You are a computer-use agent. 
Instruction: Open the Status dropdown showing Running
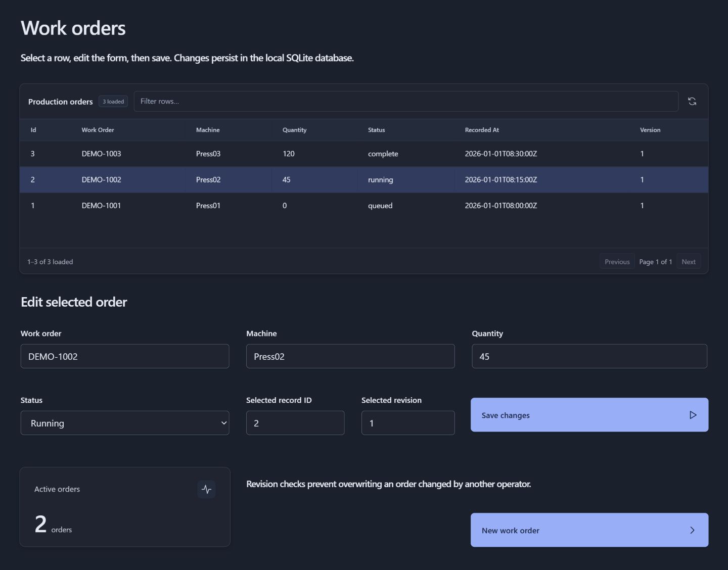[x=125, y=423]
